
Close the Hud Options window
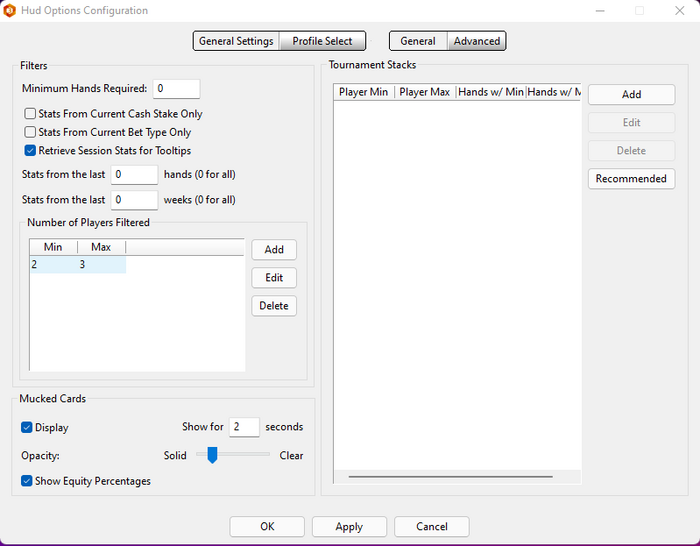tap(679, 10)
